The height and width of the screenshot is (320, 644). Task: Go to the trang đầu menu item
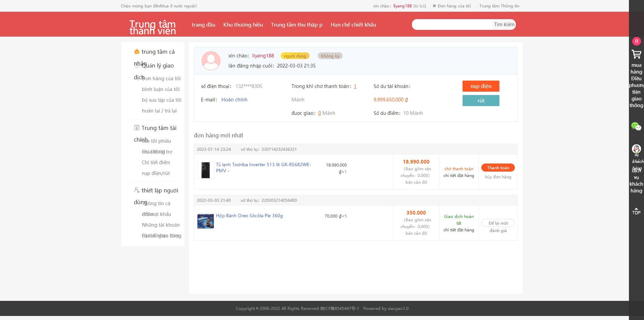[203, 25]
